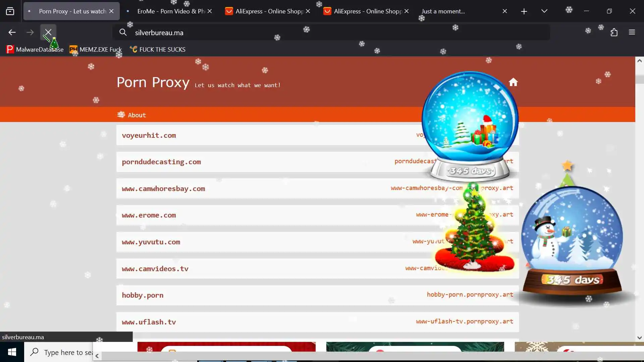The image size is (644, 362).
Task: Expand the About menu on orange bar
Action: pyautogui.click(x=131, y=115)
